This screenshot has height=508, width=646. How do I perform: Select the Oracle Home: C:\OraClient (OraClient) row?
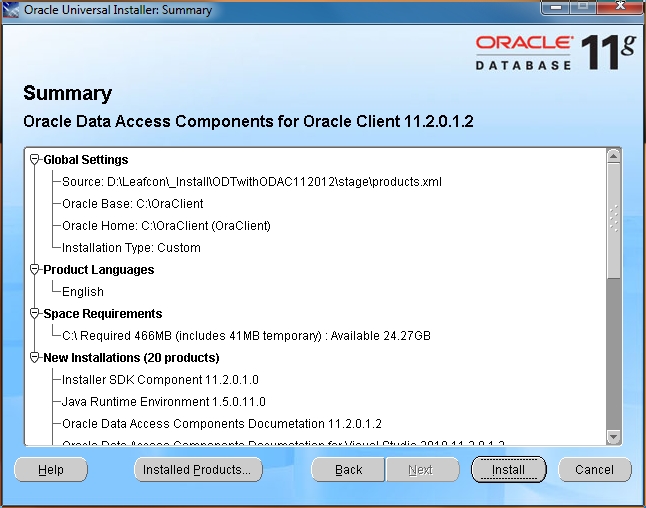(x=166, y=226)
